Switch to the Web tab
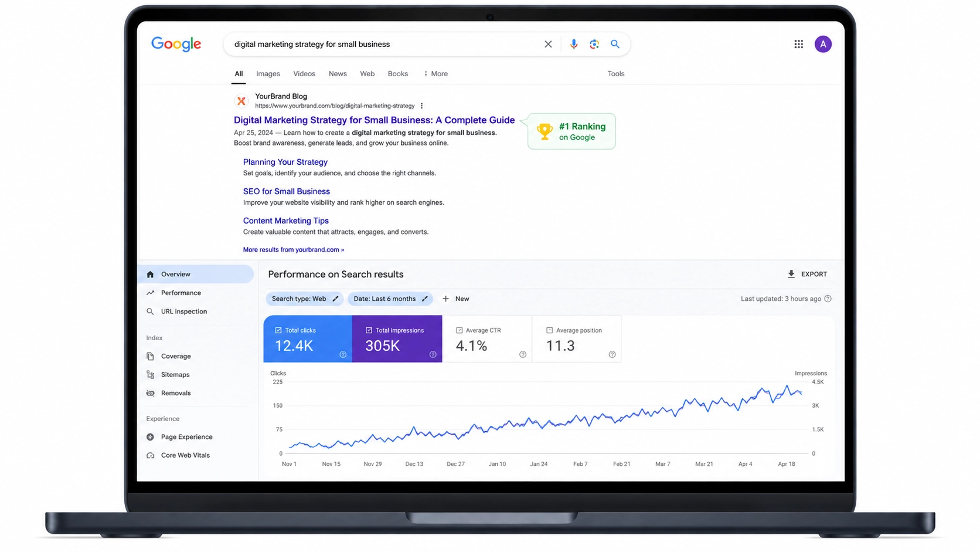The image size is (980, 552). pyautogui.click(x=367, y=74)
